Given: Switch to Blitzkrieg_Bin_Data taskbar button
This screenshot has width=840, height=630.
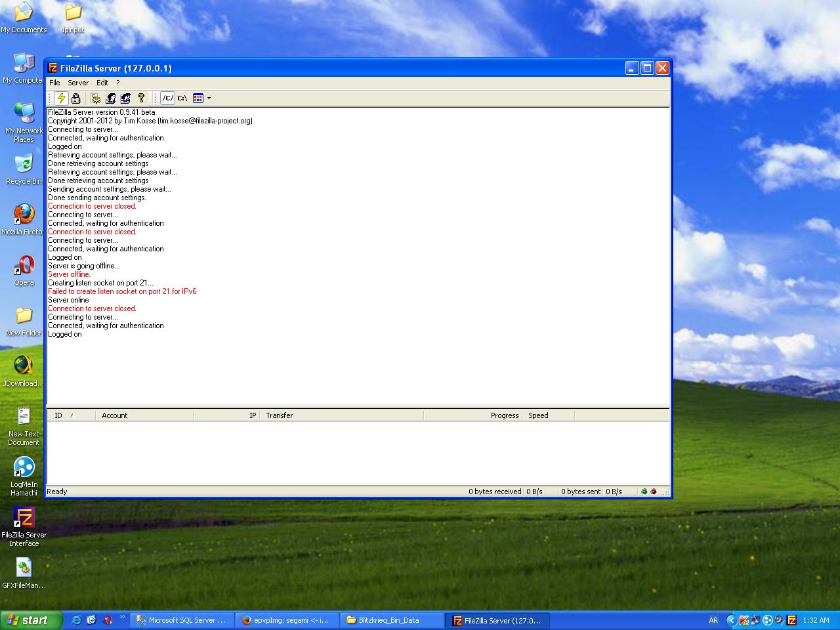Looking at the screenshot, I should pos(392,620).
